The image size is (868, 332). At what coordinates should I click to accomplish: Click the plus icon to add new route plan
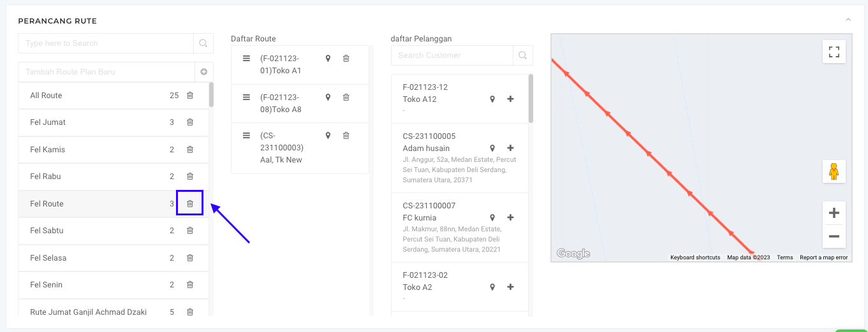[x=204, y=72]
